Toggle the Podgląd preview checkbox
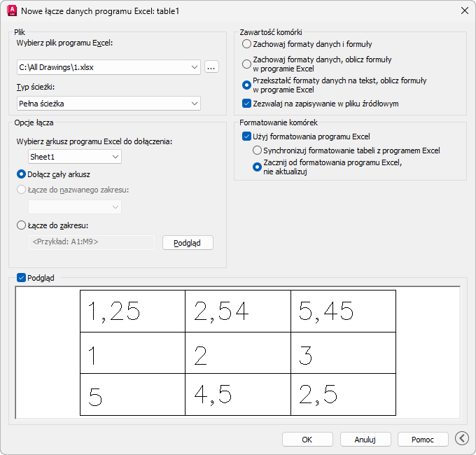This screenshot has width=476, height=455. (21, 278)
